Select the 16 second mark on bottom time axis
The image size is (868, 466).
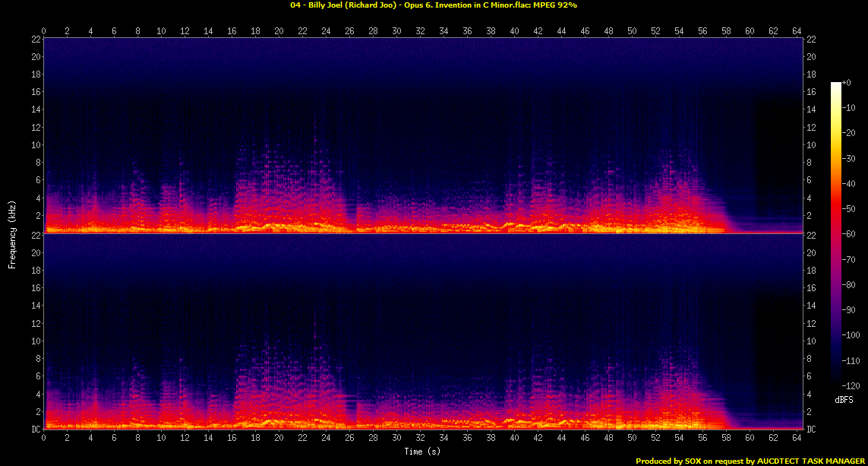click(x=232, y=439)
